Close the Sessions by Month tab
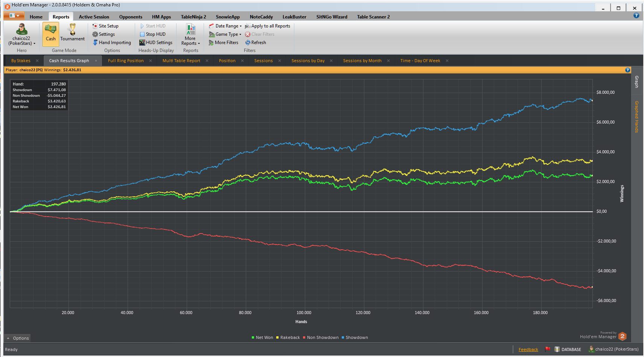This screenshot has width=644, height=357. click(x=388, y=61)
